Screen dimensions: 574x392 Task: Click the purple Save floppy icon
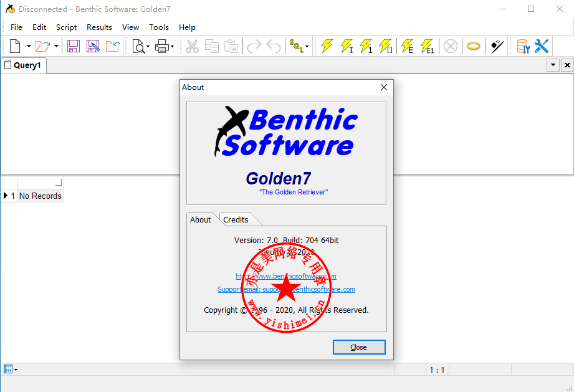pyautogui.click(x=74, y=46)
